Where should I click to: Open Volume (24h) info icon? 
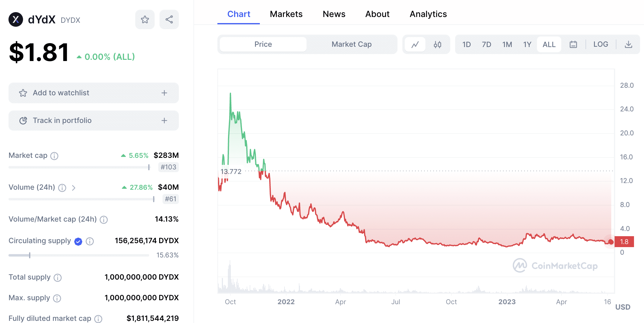tap(62, 188)
